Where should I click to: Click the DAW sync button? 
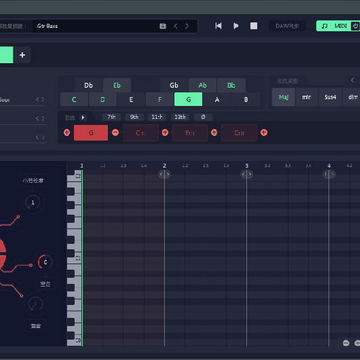[287, 26]
